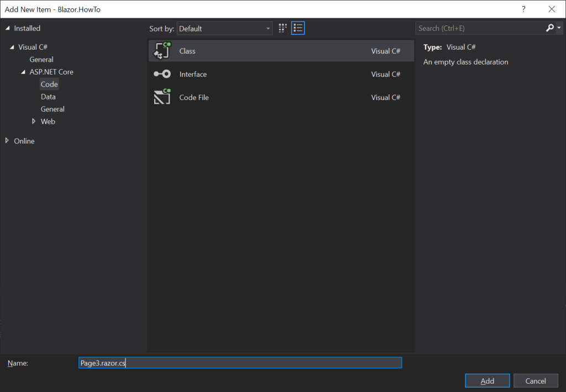The height and width of the screenshot is (392, 566).
Task: Switch to medium icons view
Action: click(x=283, y=28)
